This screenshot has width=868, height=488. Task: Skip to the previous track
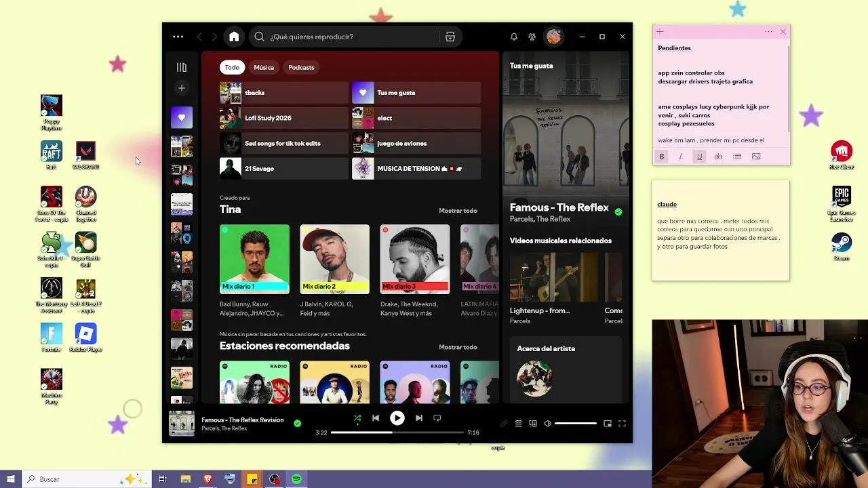point(376,418)
